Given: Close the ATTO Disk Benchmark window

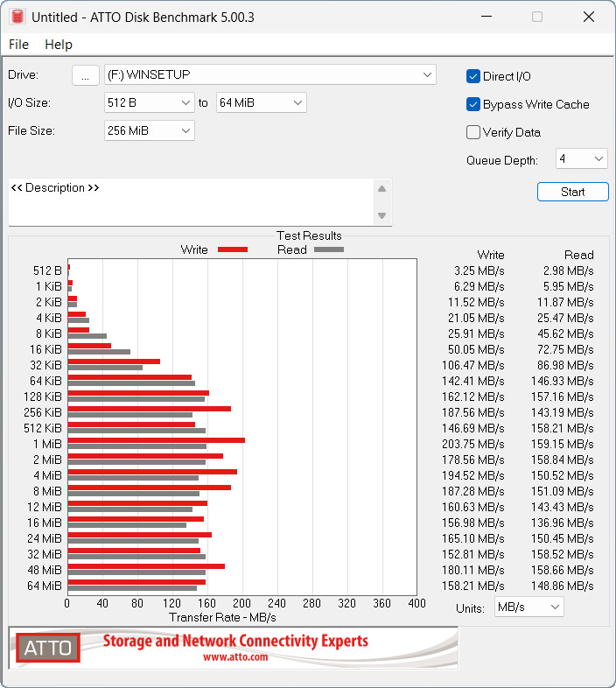Looking at the screenshot, I should tap(589, 17).
